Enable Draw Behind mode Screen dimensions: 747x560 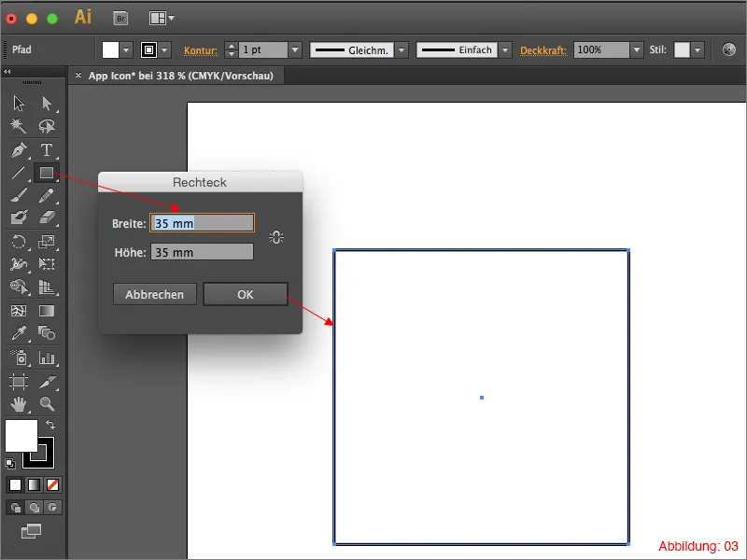click(x=34, y=507)
